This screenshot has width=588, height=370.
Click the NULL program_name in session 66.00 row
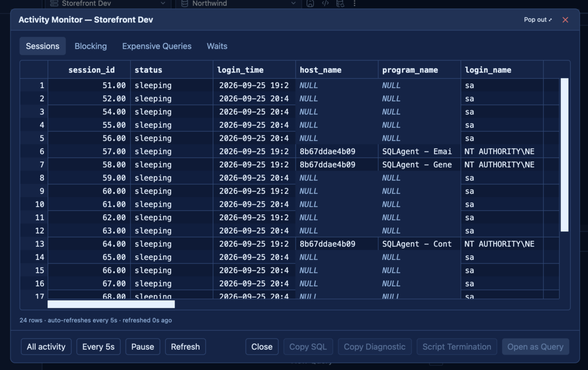[x=419, y=270]
